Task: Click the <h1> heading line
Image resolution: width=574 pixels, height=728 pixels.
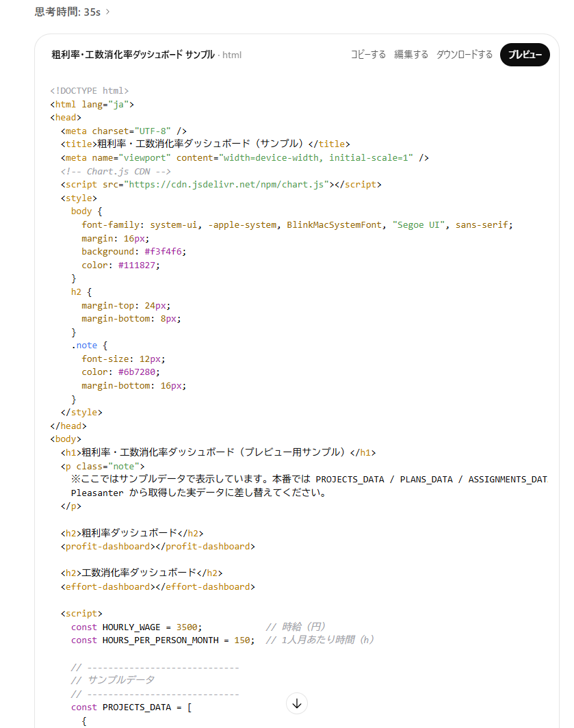Action: click(218, 452)
